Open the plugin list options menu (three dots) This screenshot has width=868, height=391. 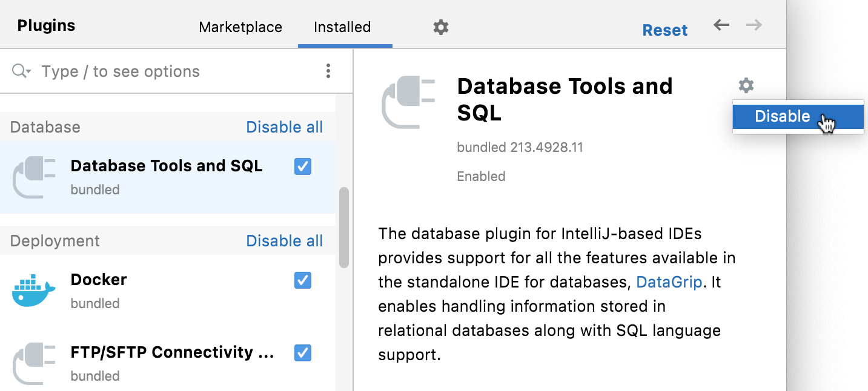point(328,71)
